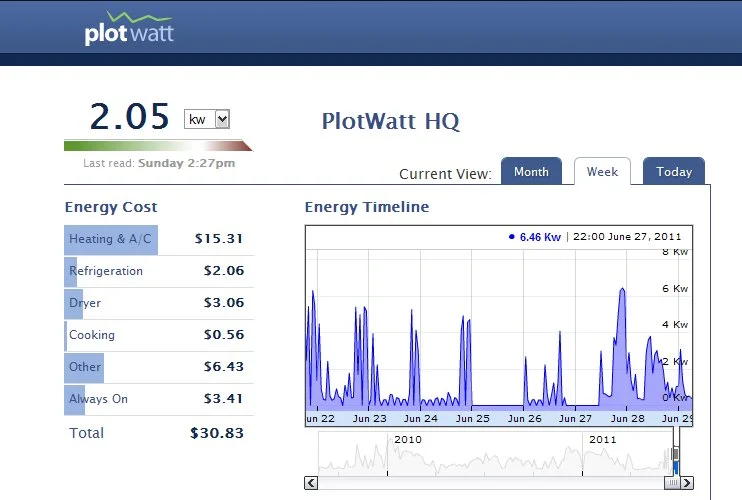Click the PlotWatt HQ title
This screenshot has height=500, width=742.
tap(391, 121)
